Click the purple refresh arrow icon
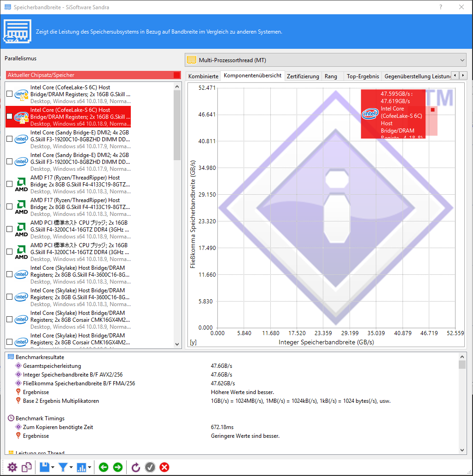Viewport: 473px width, 476px height. pos(136,467)
